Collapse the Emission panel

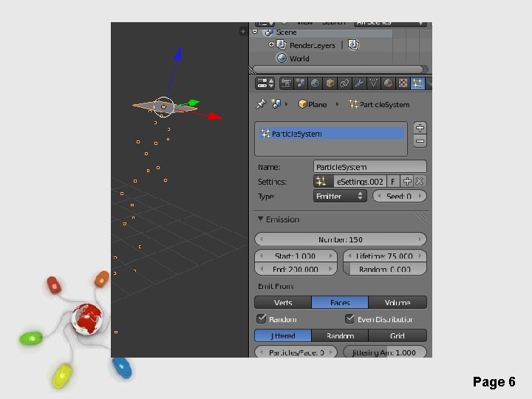(260, 219)
